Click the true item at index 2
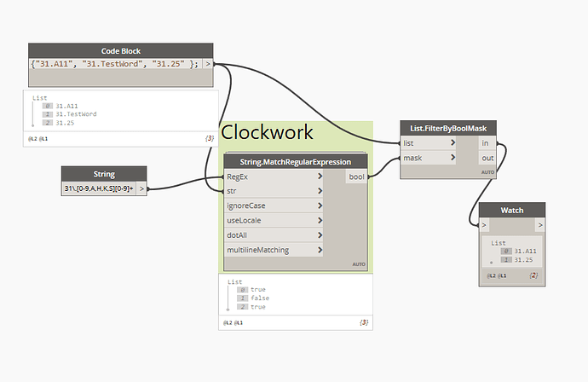The width and height of the screenshot is (588, 382). point(258,307)
